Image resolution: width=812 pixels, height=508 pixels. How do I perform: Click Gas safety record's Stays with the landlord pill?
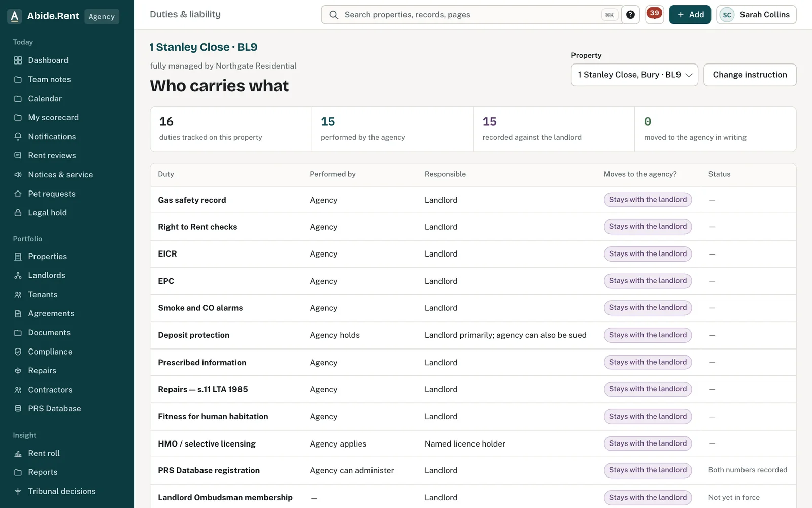tap(648, 200)
